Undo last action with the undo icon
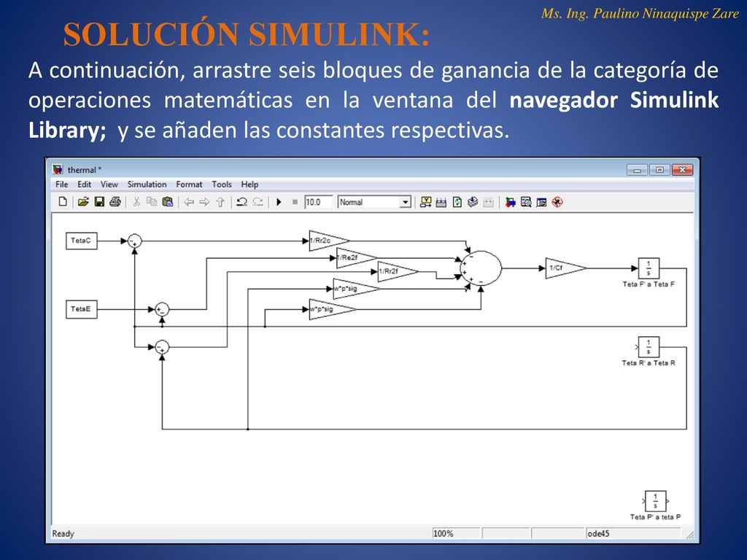Viewport: 747px width, 560px height. 242,202
